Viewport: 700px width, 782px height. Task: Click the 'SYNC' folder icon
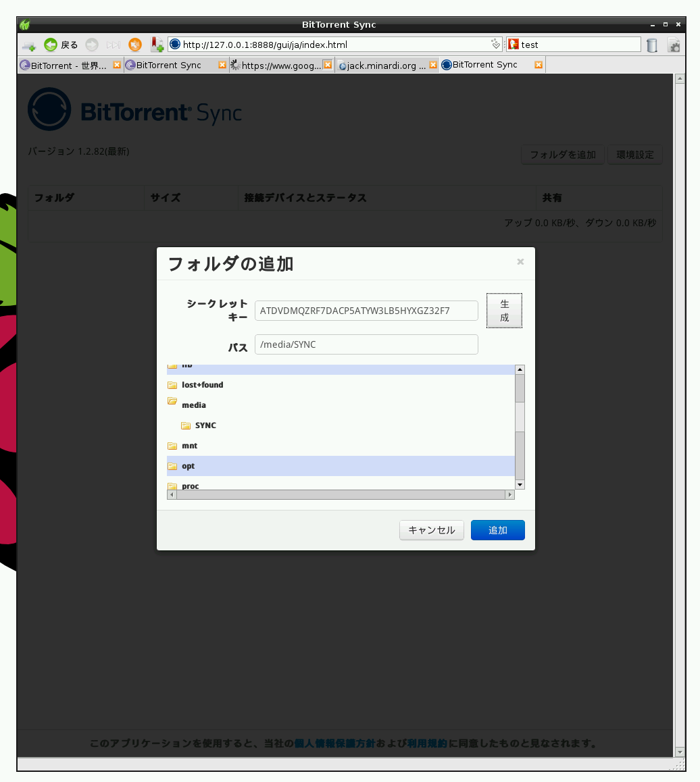186,425
